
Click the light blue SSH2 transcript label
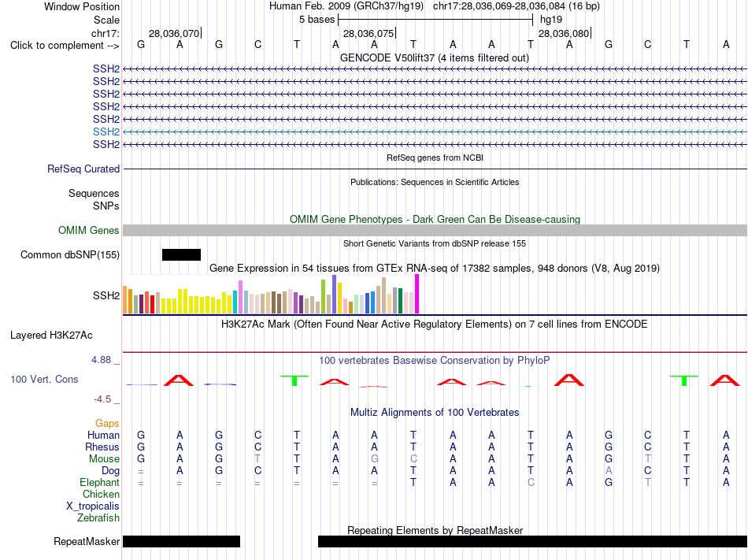pyautogui.click(x=106, y=132)
